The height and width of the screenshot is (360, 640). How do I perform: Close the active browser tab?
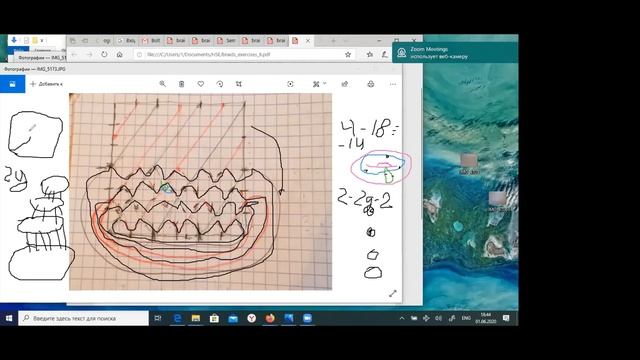coord(308,41)
